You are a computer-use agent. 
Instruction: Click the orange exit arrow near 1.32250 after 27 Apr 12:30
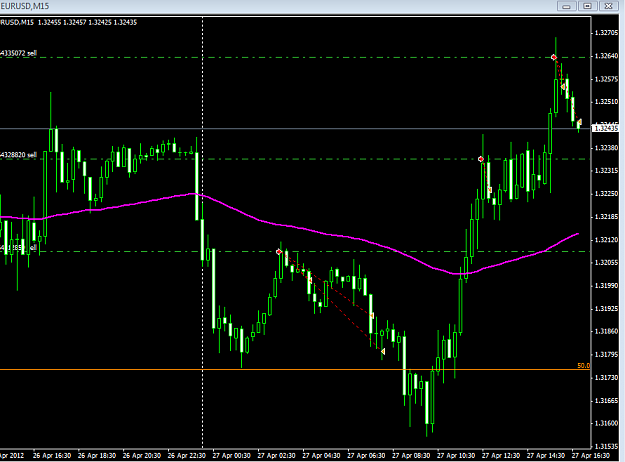[490, 189]
